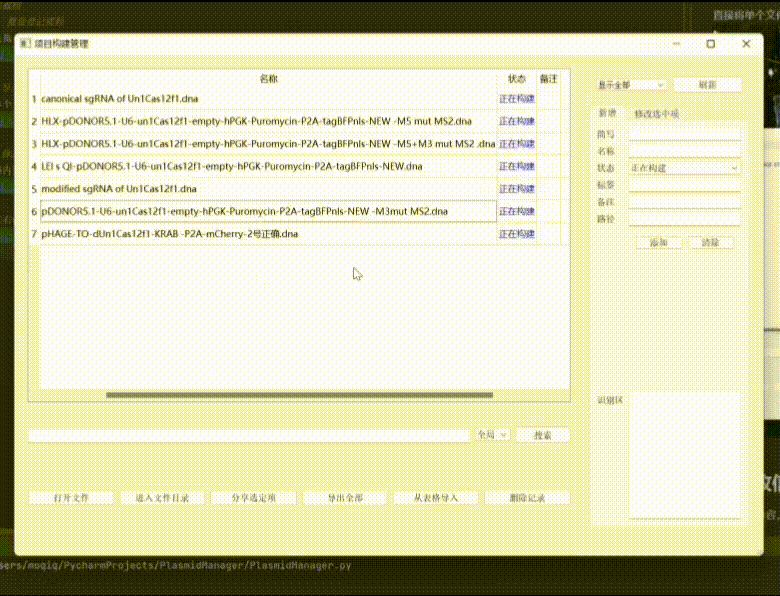Click the window icon beside 项目构建管理 title

(25, 44)
